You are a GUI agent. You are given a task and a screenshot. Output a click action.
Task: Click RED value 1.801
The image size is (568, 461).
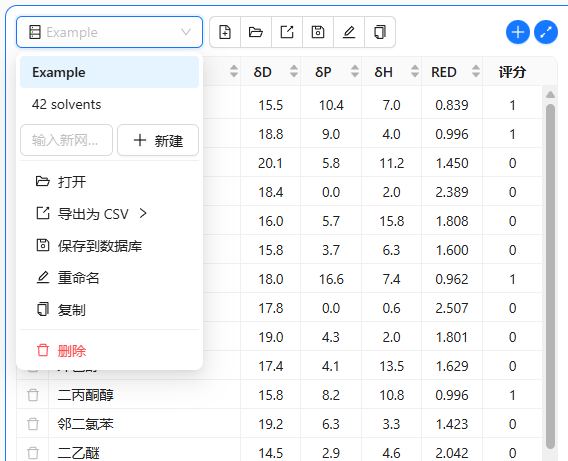(x=452, y=337)
